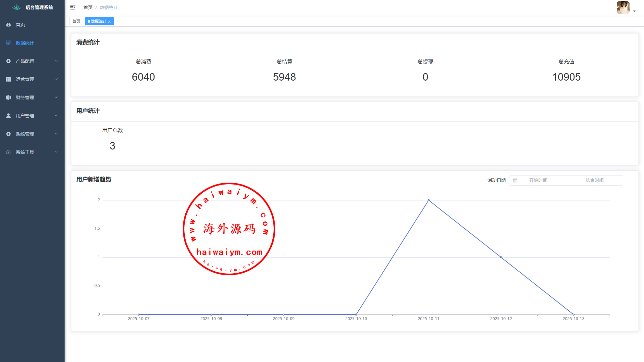The width and height of the screenshot is (644, 362).
Task: Click the book icon beside 财务管理
Action: [x=8, y=97]
